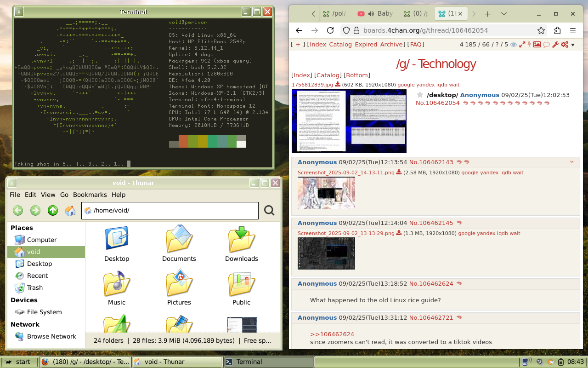Click the Catalog link in the top nav
Viewport: 588px width, 368px height.
[340, 45]
